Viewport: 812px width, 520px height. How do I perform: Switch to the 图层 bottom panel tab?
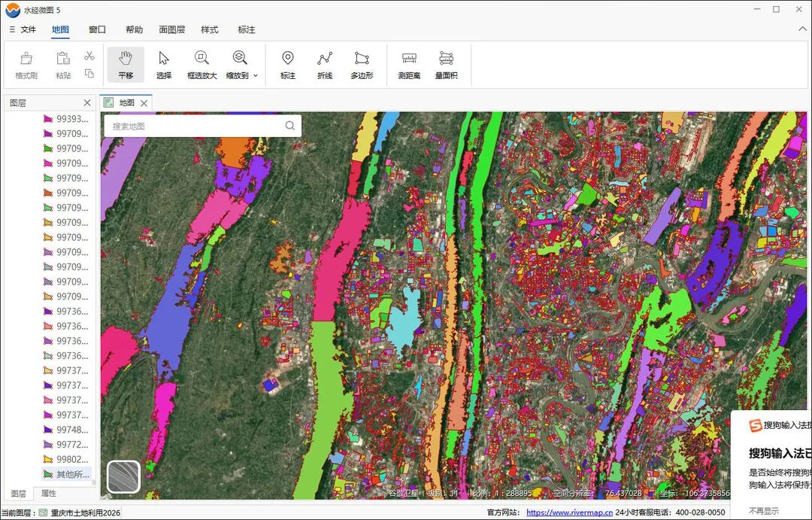click(x=18, y=494)
